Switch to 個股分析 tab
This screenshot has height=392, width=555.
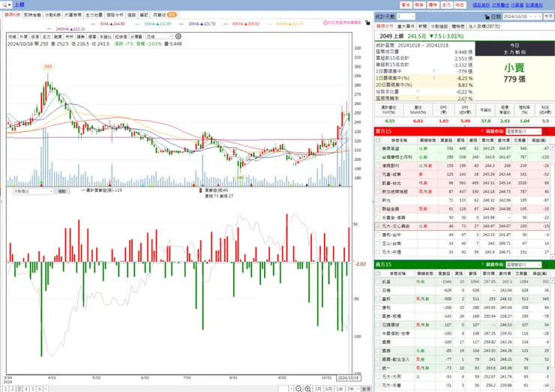115,15
